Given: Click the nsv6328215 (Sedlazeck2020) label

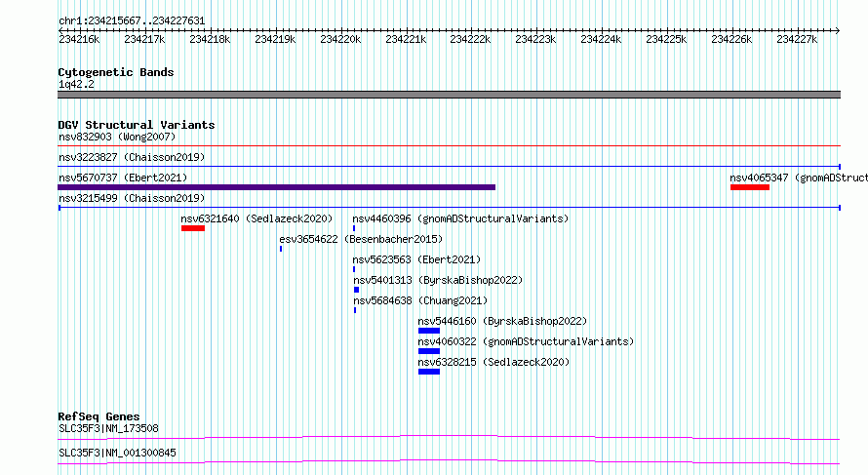Looking at the screenshot, I should pos(493,362).
